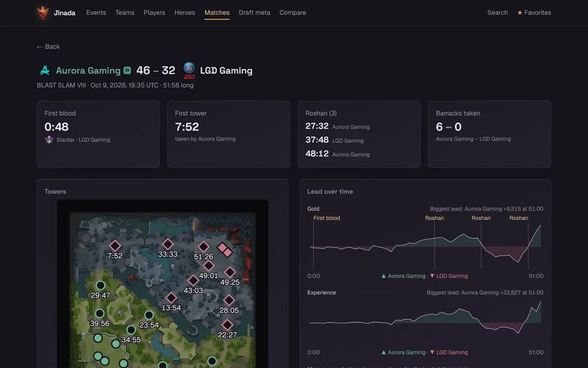Click the Aurora Gaming team name heading
Image resolution: width=588 pixels, height=368 pixels.
click(88, 71)
